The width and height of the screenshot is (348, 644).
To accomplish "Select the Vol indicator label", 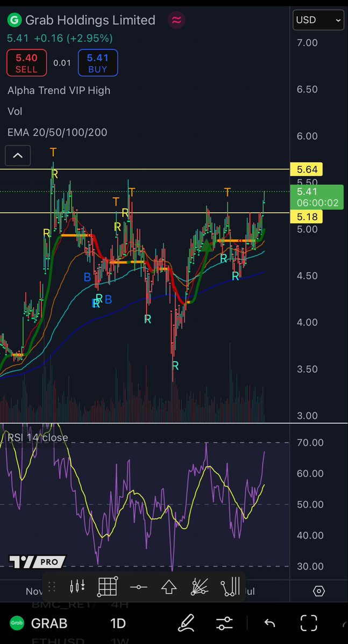I will tap(15, 111).
